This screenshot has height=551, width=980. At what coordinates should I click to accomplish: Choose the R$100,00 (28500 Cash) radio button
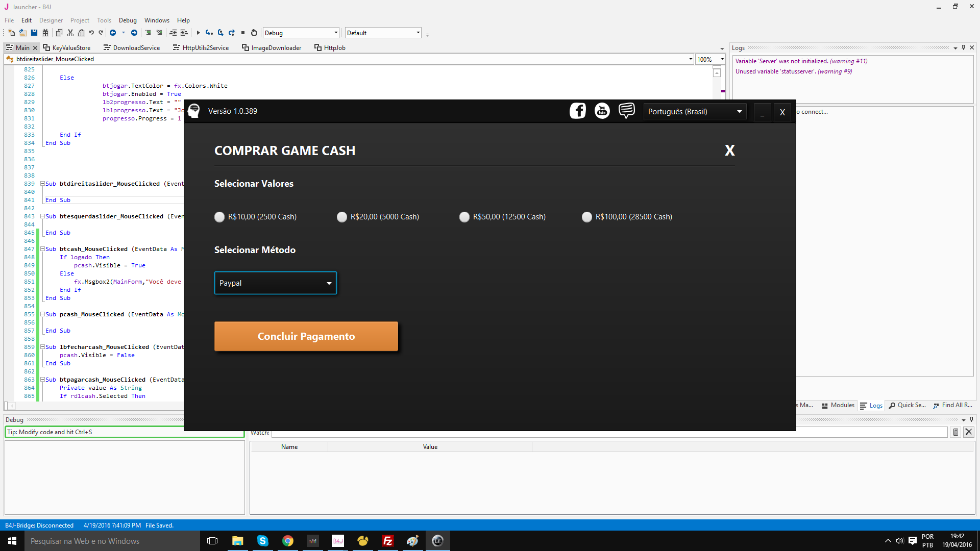point(587,217)
